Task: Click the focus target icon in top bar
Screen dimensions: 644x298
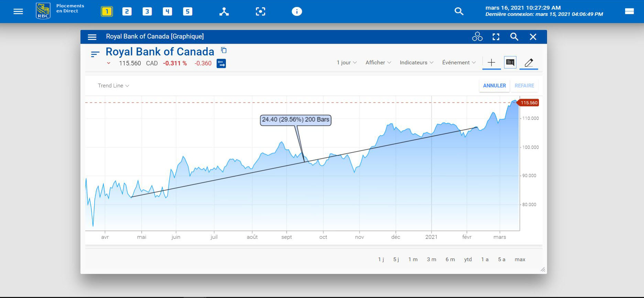Action: click(260, 12)
